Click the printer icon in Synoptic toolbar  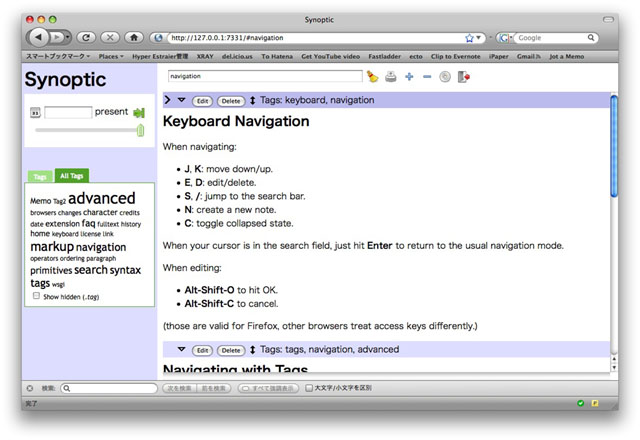(391, 76)
